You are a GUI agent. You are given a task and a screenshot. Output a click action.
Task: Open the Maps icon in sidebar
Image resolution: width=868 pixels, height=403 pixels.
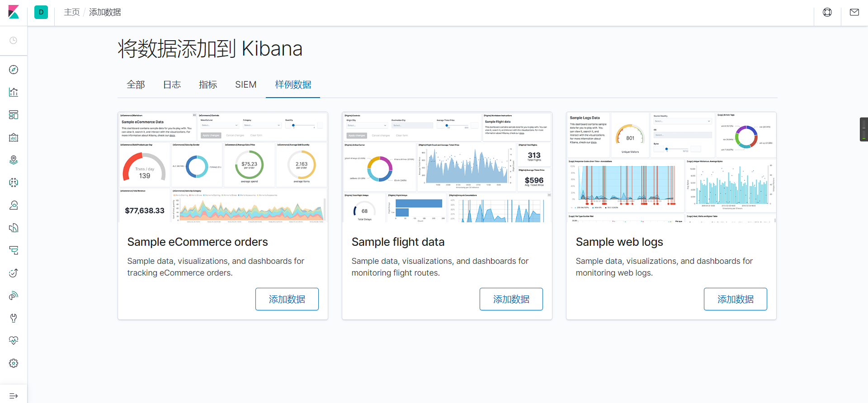(x=14, y=160)
